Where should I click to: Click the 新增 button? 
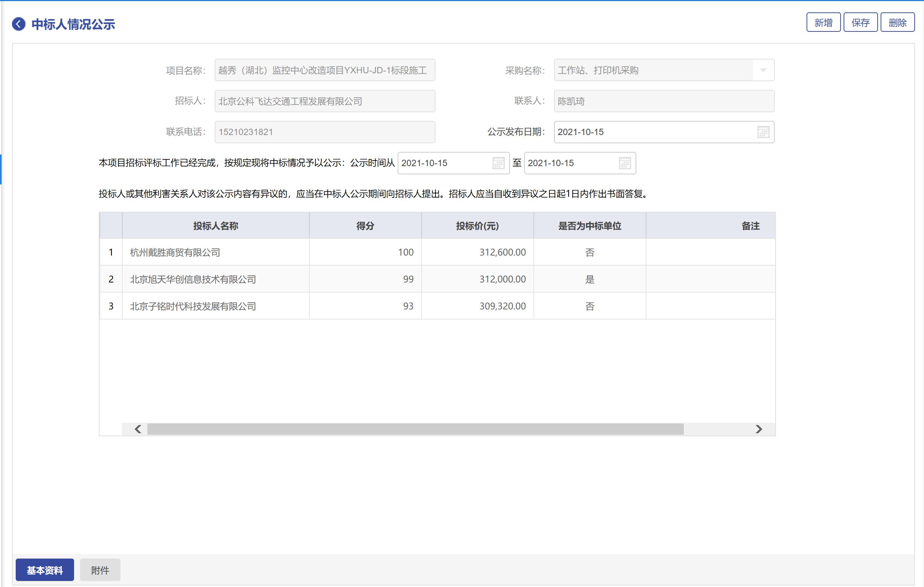coord(823,23)
